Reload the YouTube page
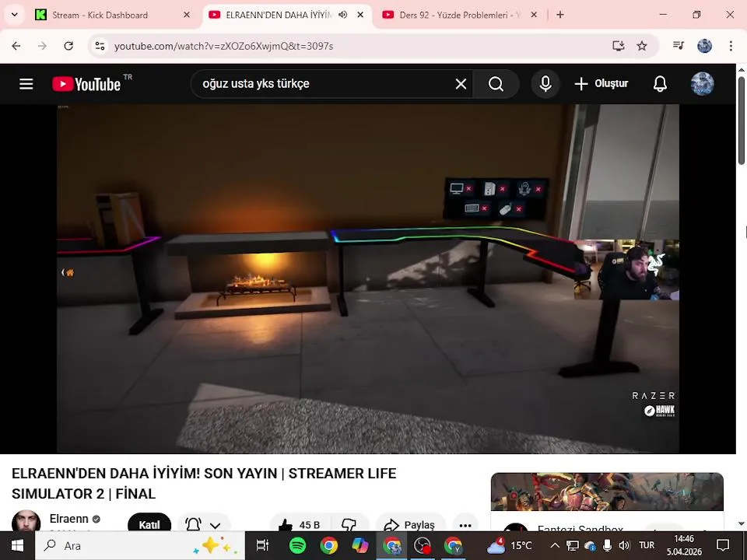This screenshot has height=560, width=747. 68,46
